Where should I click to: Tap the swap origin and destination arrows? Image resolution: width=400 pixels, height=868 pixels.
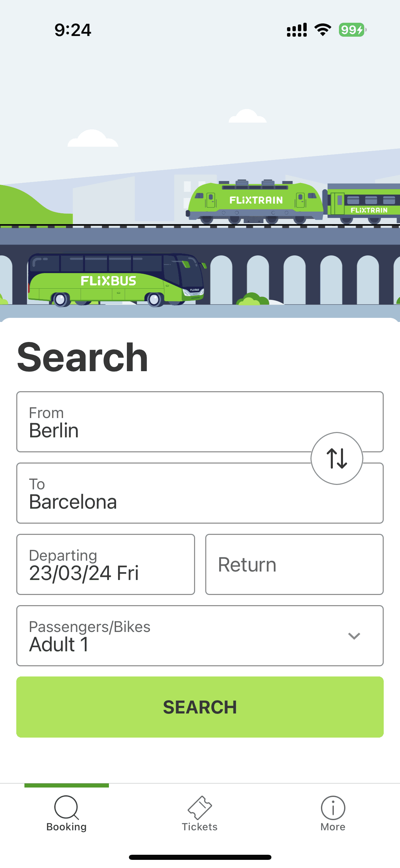(337, 458)
